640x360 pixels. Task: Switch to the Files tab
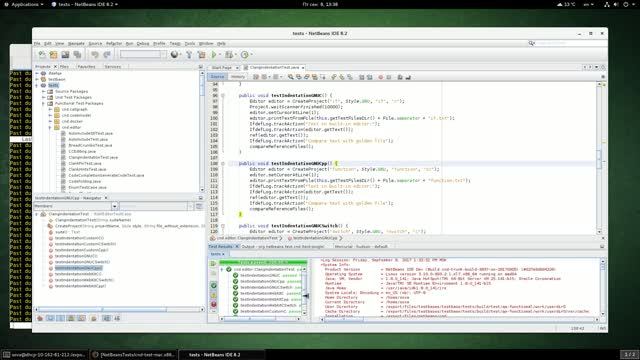pyautogui.click(x=64, y=67)
